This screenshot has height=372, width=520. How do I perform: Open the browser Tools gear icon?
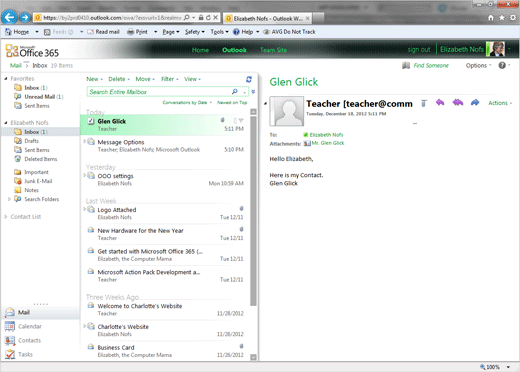(513, 18)
